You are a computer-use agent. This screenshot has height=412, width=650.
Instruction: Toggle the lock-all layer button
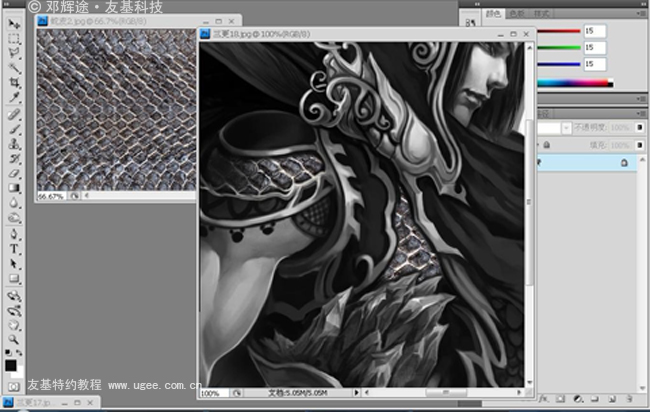coord(547,145)
